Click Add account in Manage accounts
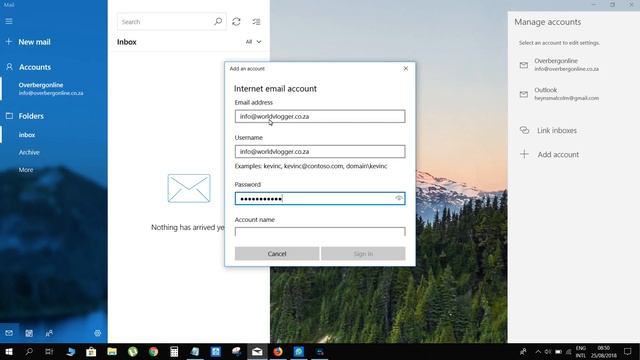This screenshot has width=640, height=360. tap(558, 154)
